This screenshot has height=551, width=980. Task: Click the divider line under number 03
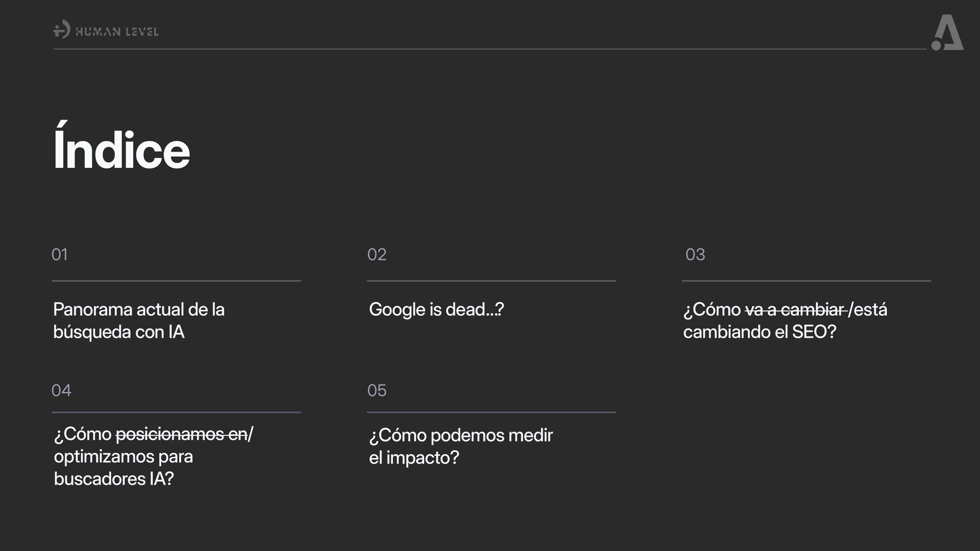tap(806, 281)
